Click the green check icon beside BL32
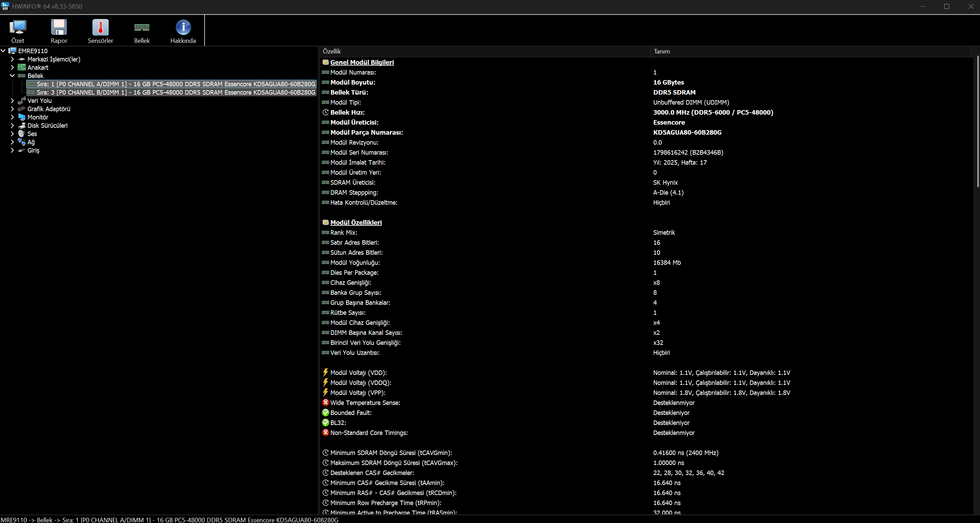980x523 pixels. 326,423
